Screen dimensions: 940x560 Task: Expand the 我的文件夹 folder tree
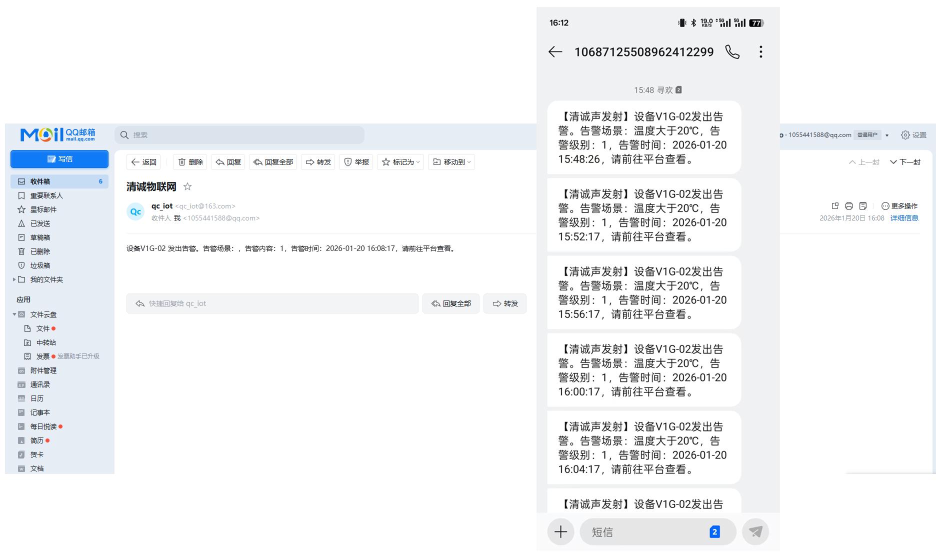pos(15,279)
